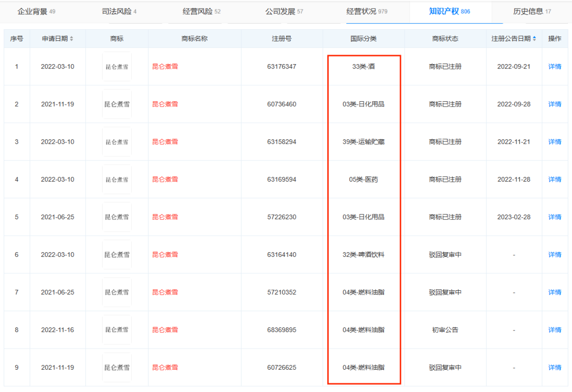Open 详情 for registration 57226230
Screen dimensions: 572x392
555,217
